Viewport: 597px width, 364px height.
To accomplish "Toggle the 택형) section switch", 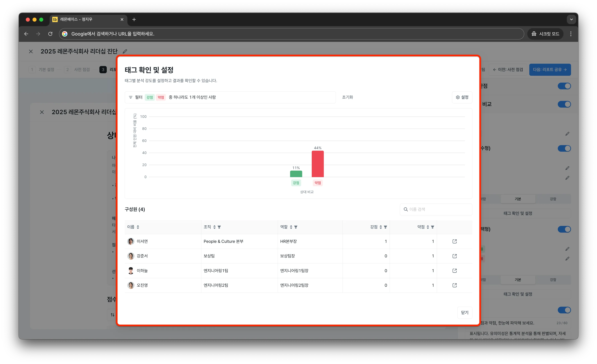I will (564, 229).
